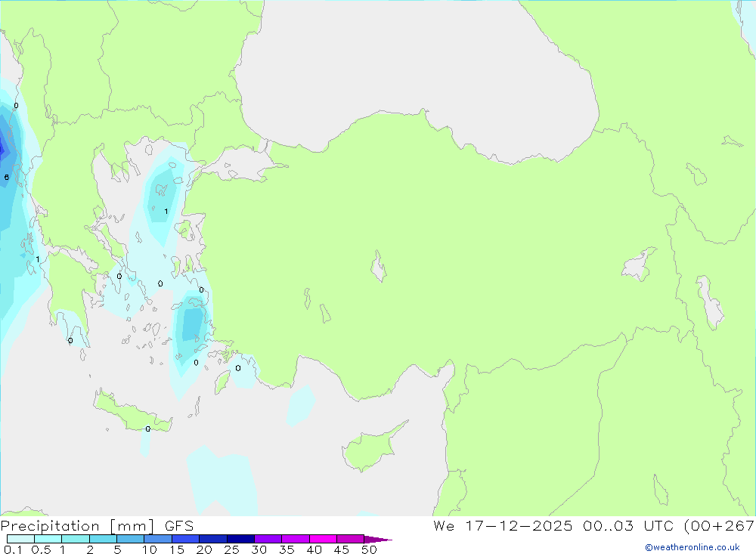Click the '25' legend tick label
756x554 pixels.
232,549
